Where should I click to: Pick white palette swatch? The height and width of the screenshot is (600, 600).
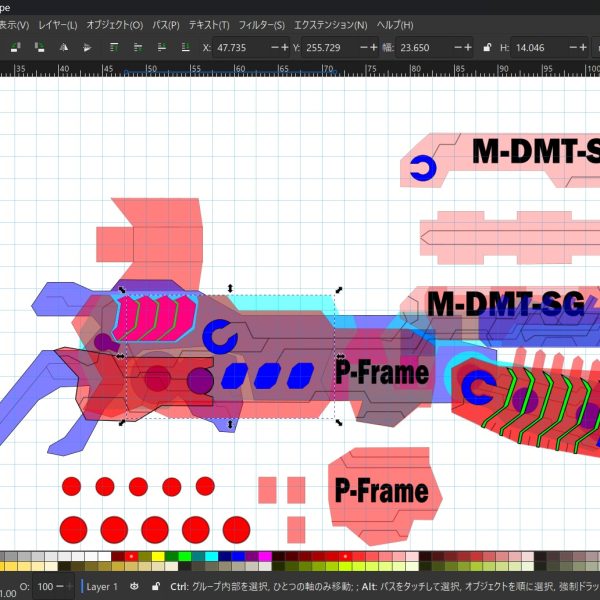coord(104,556)
